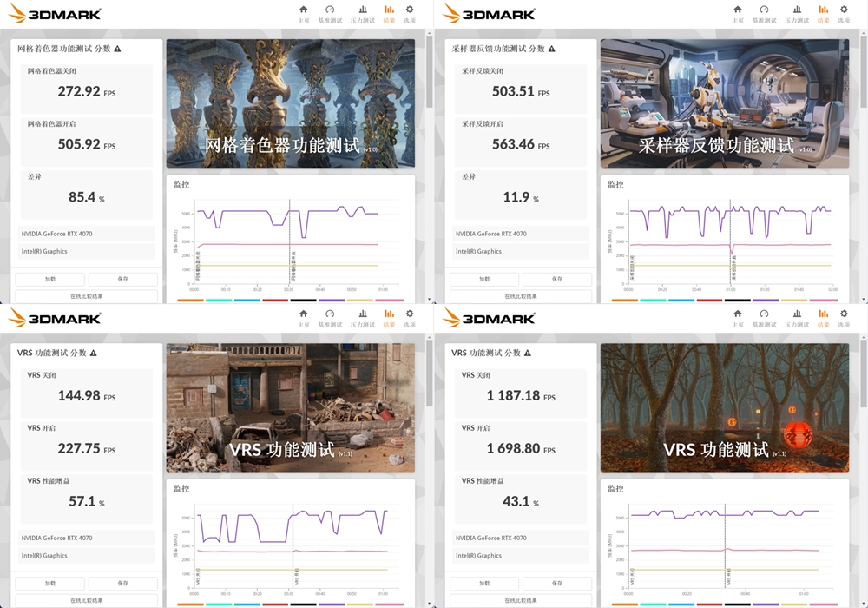Open 基准测试 gauge icon in 网格着色器 window
Viewport: 868px width, 608px height.
330,10
